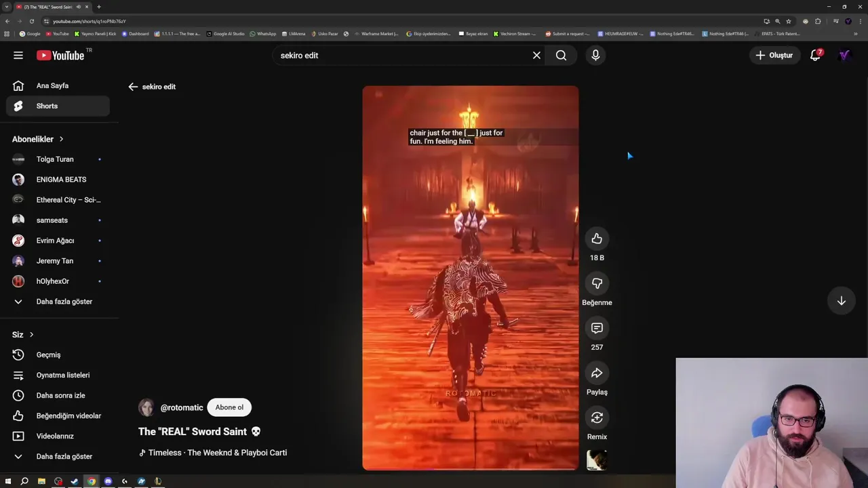Remix this Short
The height and width of the screenshot is (488, 868).
pyautogui.click(x=597, y=418)
